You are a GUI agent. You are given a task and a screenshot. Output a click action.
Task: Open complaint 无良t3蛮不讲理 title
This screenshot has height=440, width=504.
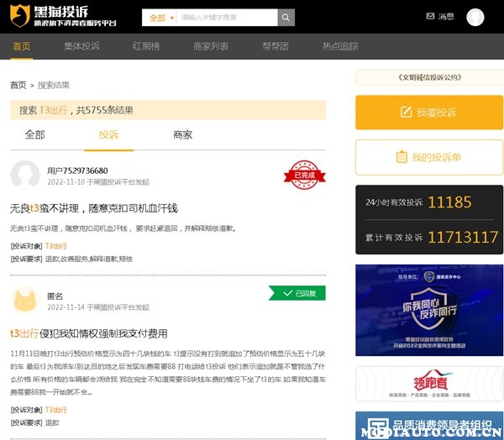[x=94, y=208]
